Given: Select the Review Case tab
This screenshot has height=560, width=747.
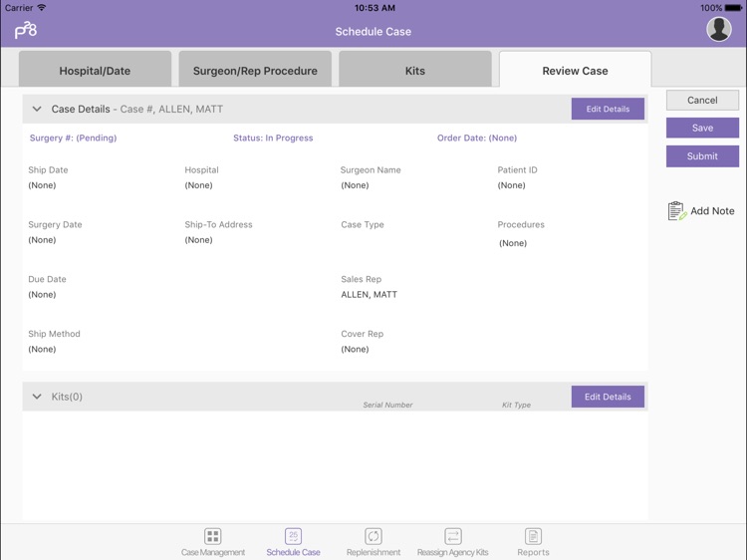Looking at the screenshot, I should (575, 69).
